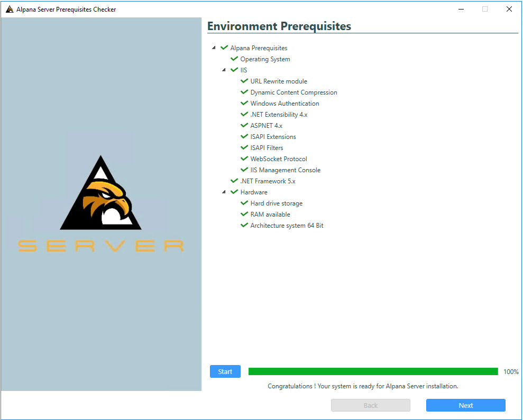Close the Prerequisites Checker window

[x=509, y=9]
